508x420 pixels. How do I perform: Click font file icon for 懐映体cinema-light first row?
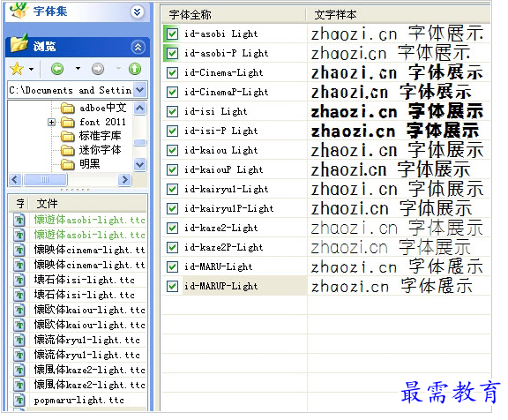click(x=19, y=250)
